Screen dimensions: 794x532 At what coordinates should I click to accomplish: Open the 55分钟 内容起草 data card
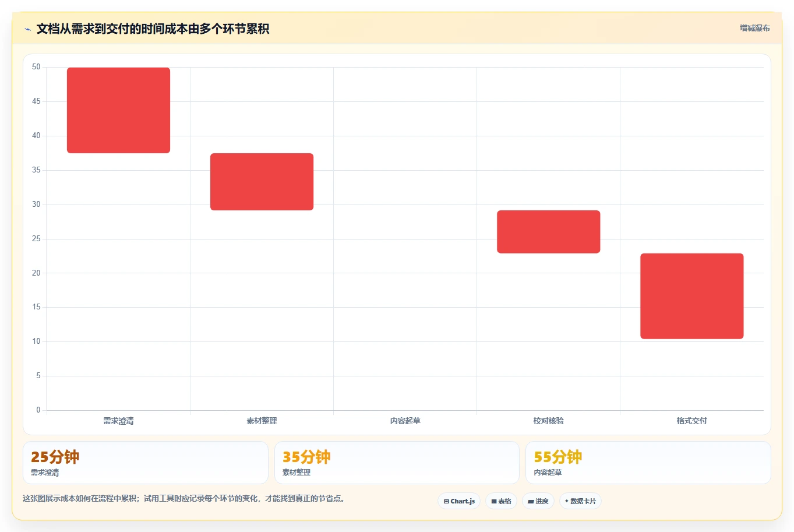click(x=648, y=463)
